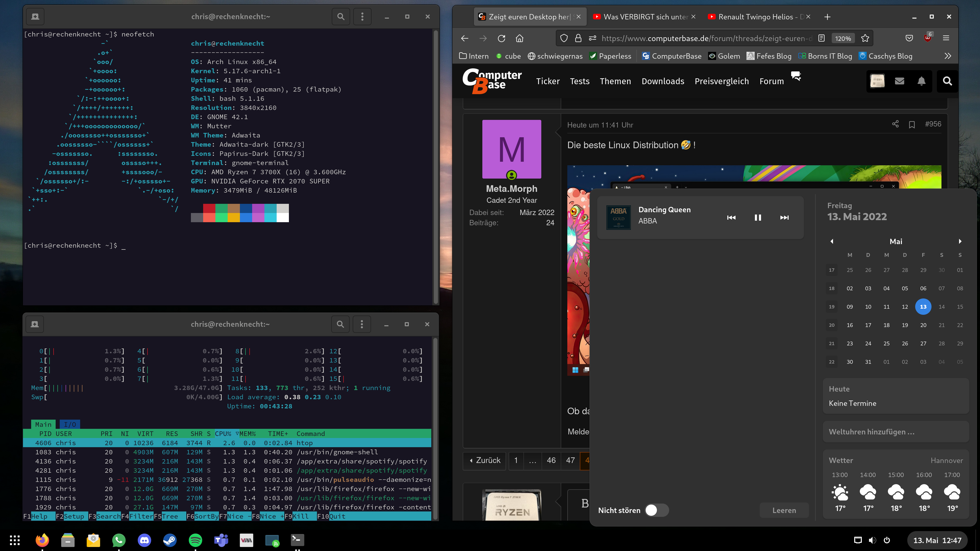This screenshot has width=980, height=551.
Task: Bookmark post #956
Action: pos(912,125)
